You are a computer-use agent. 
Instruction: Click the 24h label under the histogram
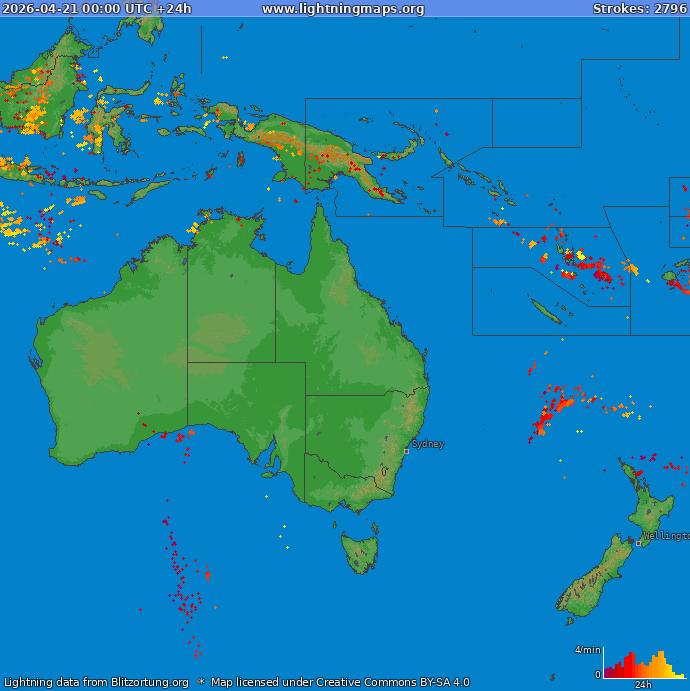643,685
